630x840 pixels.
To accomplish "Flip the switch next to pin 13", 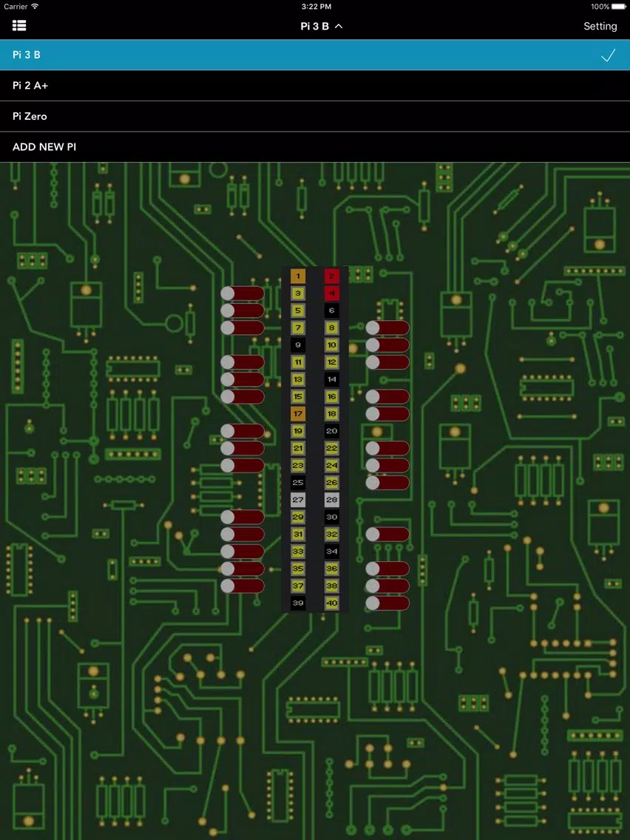I will click(242, 379).
